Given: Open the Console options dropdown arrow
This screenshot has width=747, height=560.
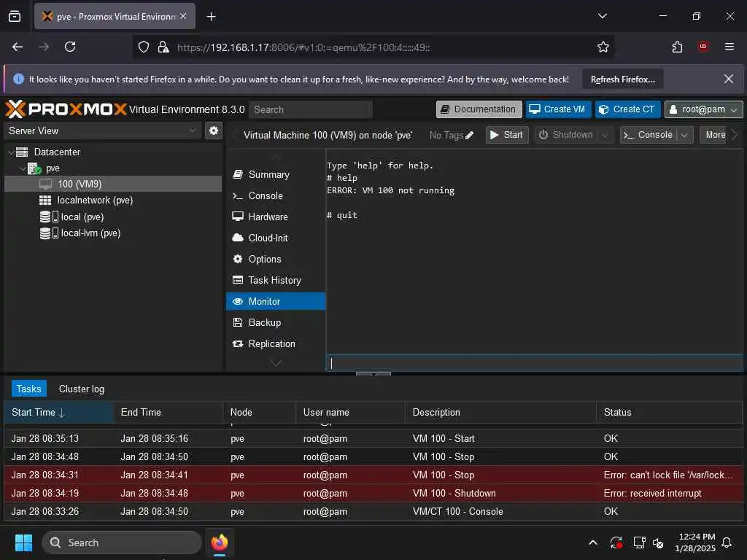Looking at the screenshot, I should pos(684,135).
